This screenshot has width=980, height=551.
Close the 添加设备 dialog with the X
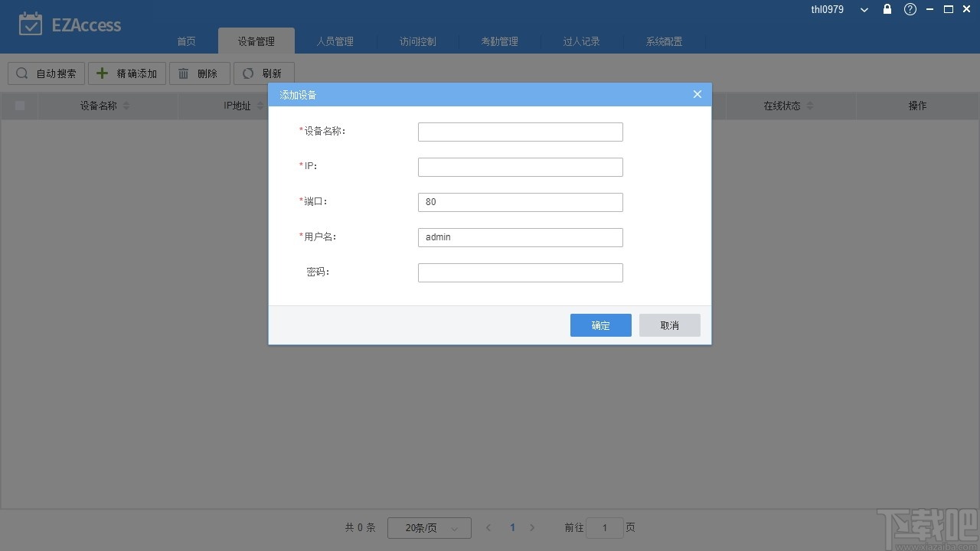click(697, 93)
